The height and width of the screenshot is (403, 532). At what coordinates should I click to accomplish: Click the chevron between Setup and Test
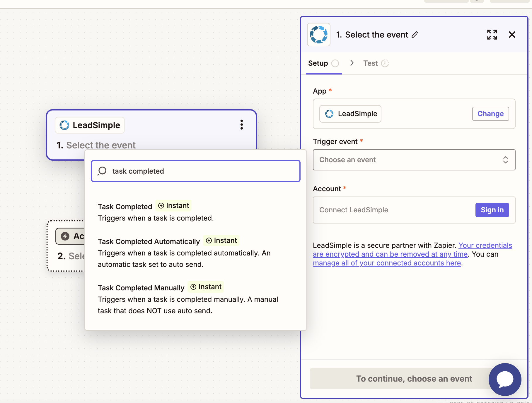pyautogui.click(x=352, y=63)
